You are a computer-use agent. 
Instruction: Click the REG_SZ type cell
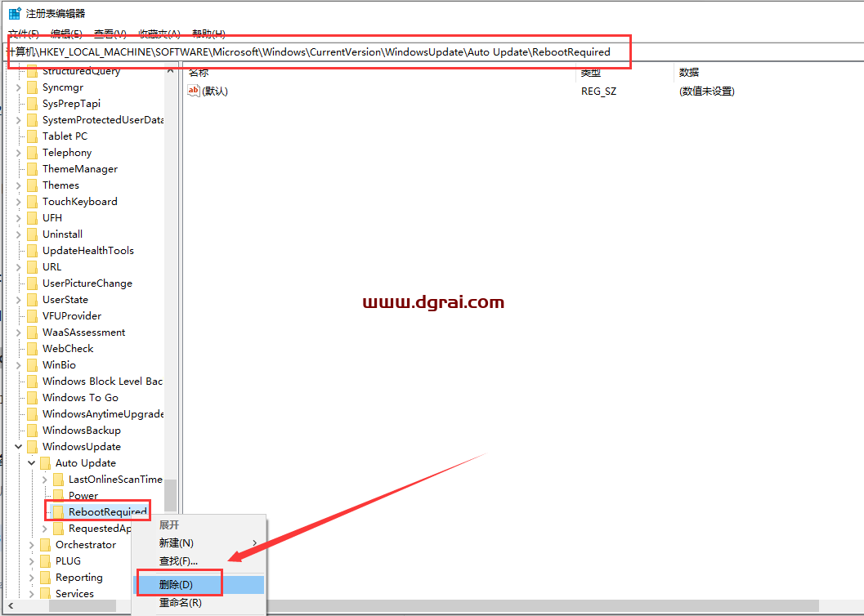point(598,92)
